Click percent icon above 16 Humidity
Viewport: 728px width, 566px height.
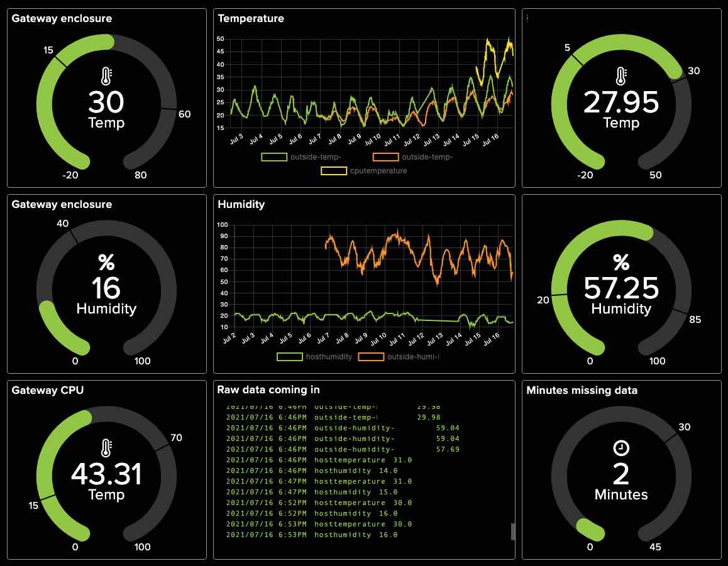tap(106, 263)
